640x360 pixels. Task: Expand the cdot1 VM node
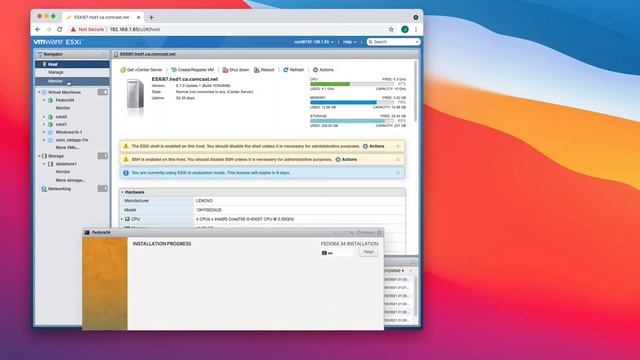click(x=44, y=124)
